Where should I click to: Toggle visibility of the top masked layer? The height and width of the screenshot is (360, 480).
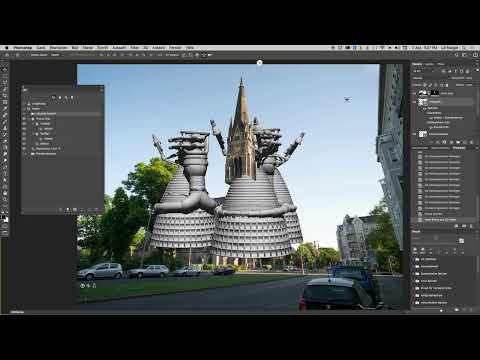coord(414,93)
